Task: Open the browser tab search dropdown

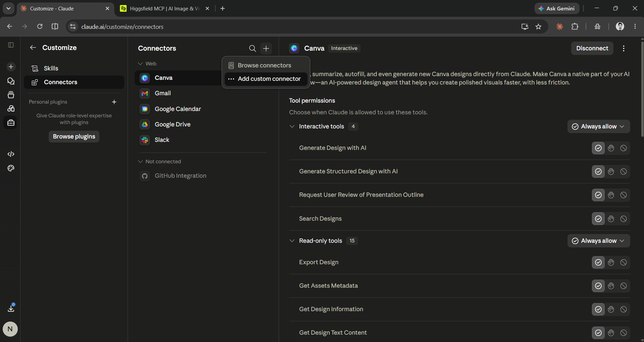Action: click(x=8, y=8)
